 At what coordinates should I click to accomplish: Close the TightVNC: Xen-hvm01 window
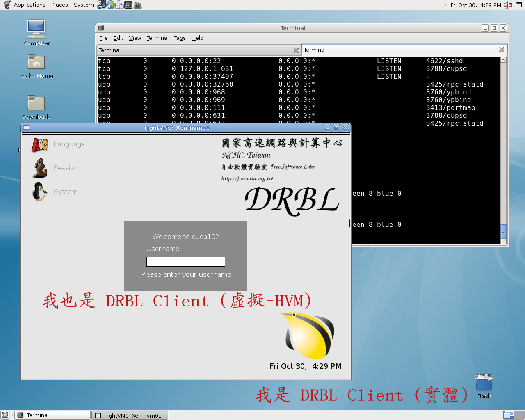click(x=345, y=128)
